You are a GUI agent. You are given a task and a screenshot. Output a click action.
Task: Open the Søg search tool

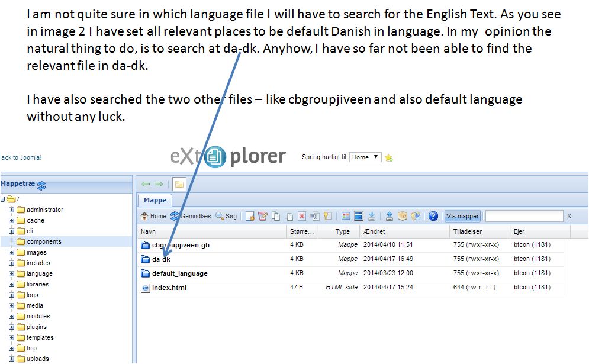pyautogui.click(x=226, y=216)
